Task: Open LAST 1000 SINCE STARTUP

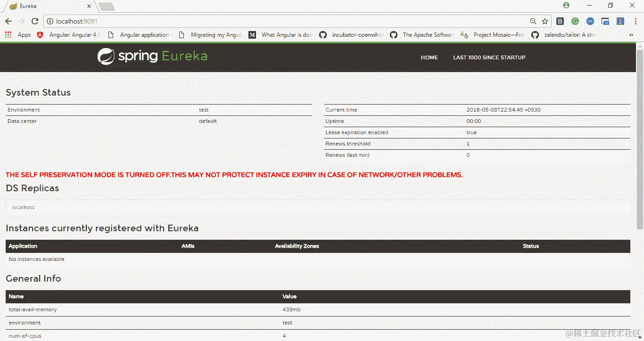Action: point(489,57)
